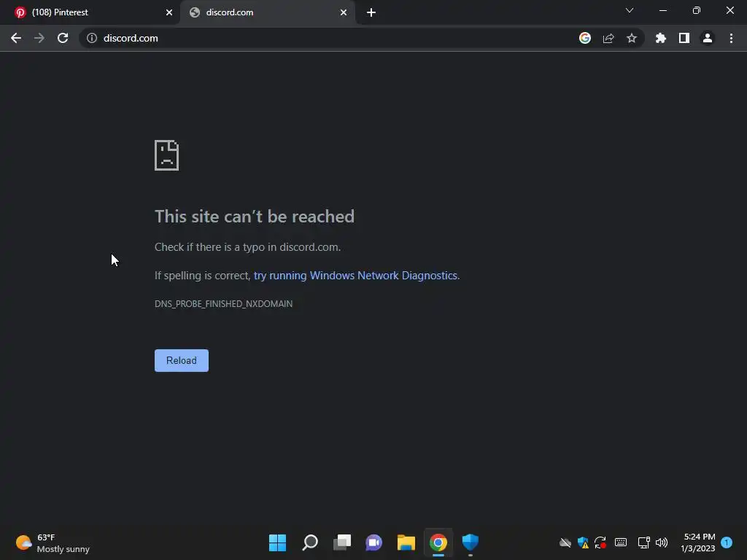Viewport: 747px width, 560px height.
Task: Go back using browser back arrow
Action: tap(16, 38)
